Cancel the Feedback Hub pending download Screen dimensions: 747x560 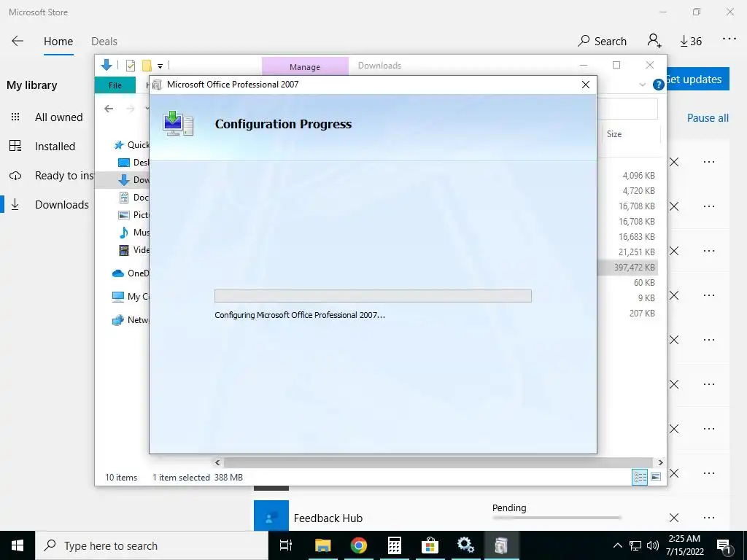point(673,518)
